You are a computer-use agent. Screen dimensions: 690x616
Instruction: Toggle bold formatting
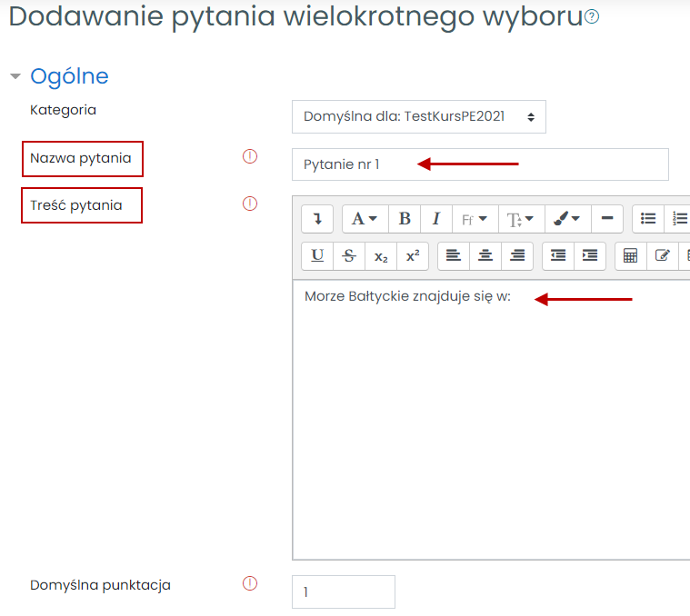point(405,219)
